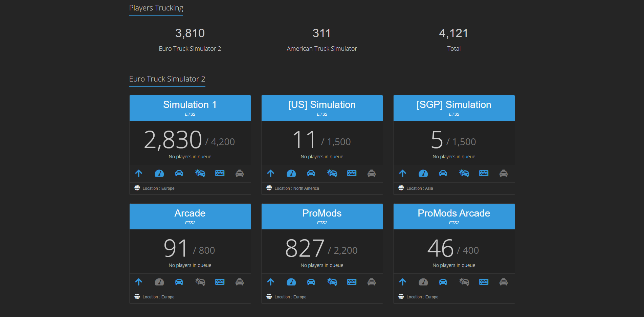Click the upward arrow icon on the Arcade server
Screen dimensions: 644x317
point(139,282)
